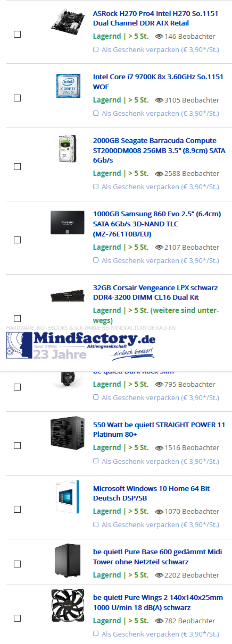Click the eye icon beside 782 Beobachter
This screenshot has width=232, height=644.
click(x=159, y=621)
